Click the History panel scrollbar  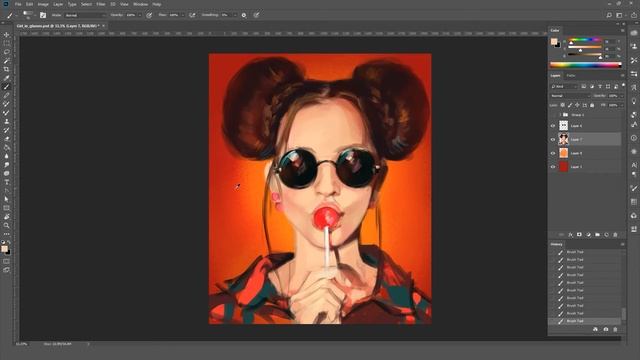[x=623, y=314]
